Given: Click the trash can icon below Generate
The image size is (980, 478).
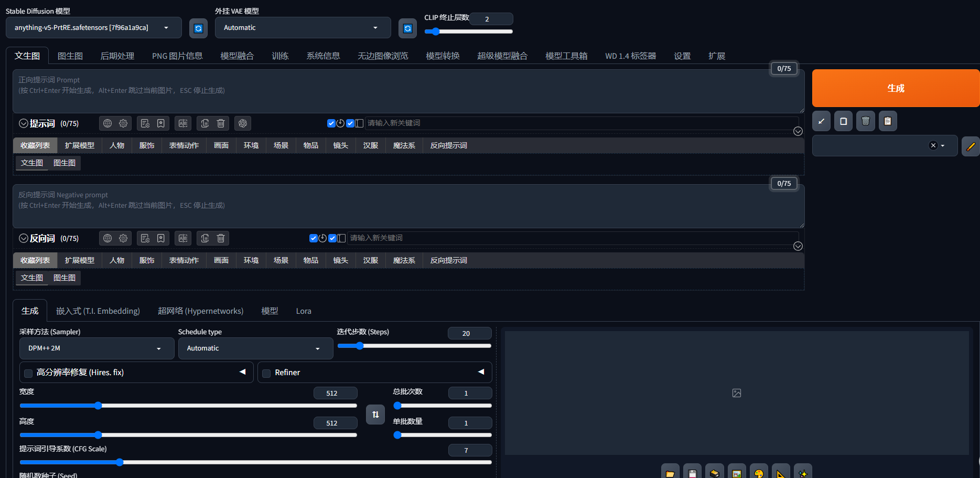Looking at the screenshot, I should 865,121.
